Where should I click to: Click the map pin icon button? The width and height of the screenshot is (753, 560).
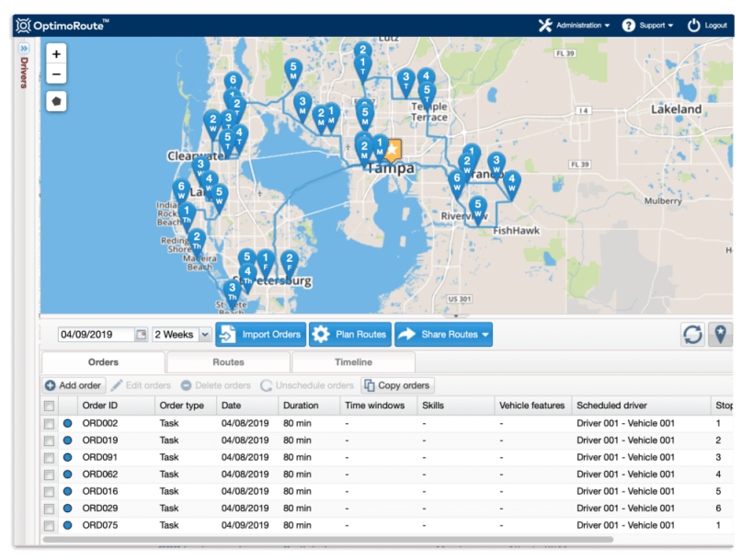point(720,335)
